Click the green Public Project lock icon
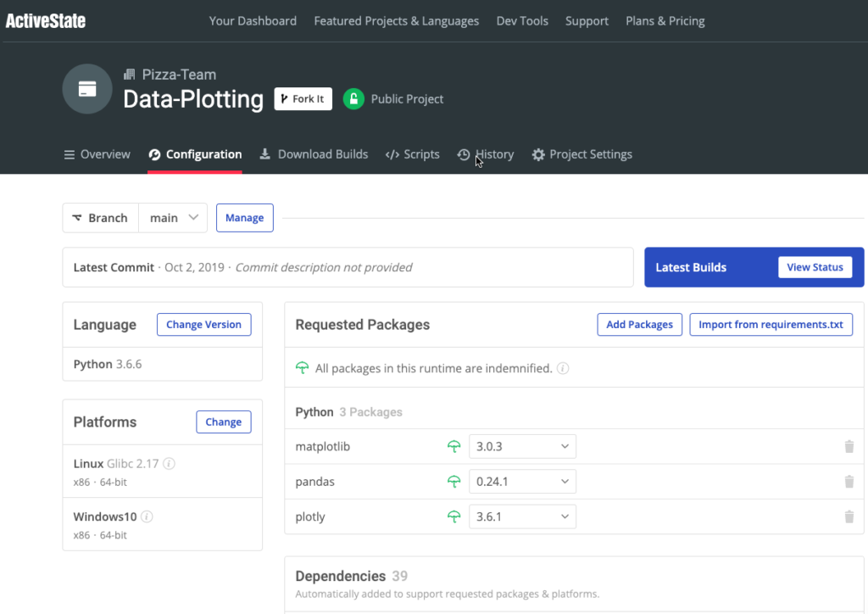The height and width of the screenshot is (614, 868). click(353, 98)
